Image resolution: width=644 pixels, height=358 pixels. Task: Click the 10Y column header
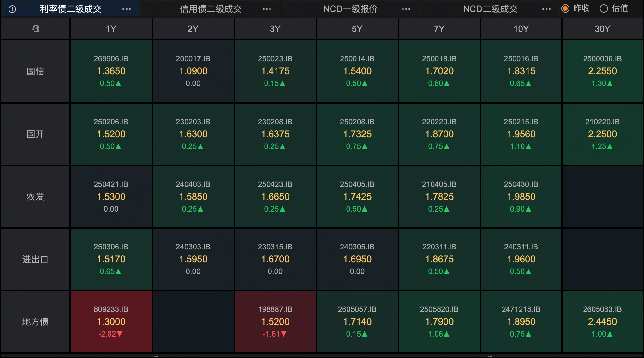tap(521, 29)
